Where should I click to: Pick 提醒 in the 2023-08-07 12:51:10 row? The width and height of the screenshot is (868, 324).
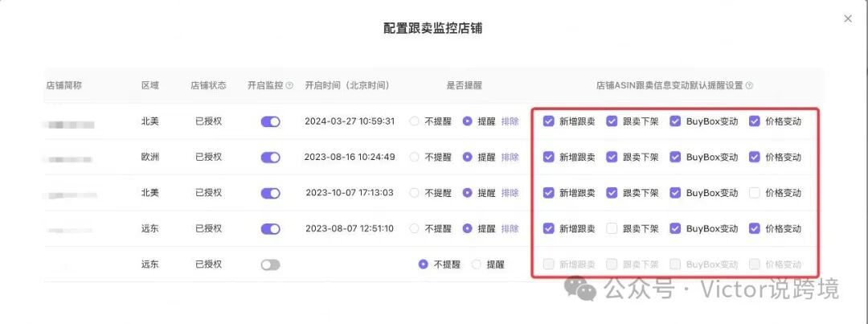[467, 229]
